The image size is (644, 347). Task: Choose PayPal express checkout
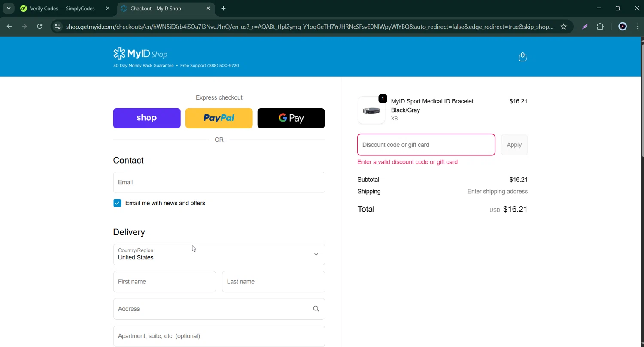click(x=219, y=118)
